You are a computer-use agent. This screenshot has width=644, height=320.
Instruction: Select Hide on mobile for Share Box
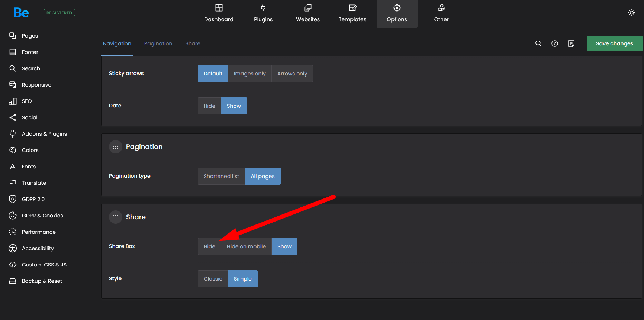(x=246, y=246)
